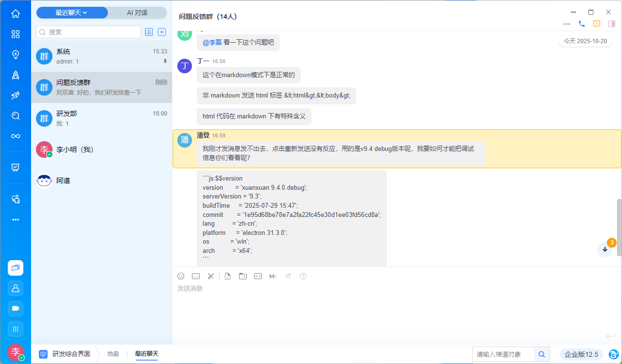Click the js version code block message
622x364 pixels.
click(x=292, y=218)
